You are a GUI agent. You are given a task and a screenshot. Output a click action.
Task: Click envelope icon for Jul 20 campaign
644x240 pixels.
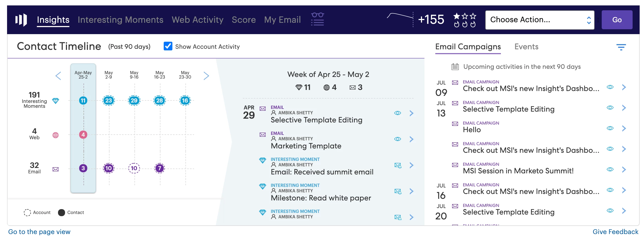(455, 206)
